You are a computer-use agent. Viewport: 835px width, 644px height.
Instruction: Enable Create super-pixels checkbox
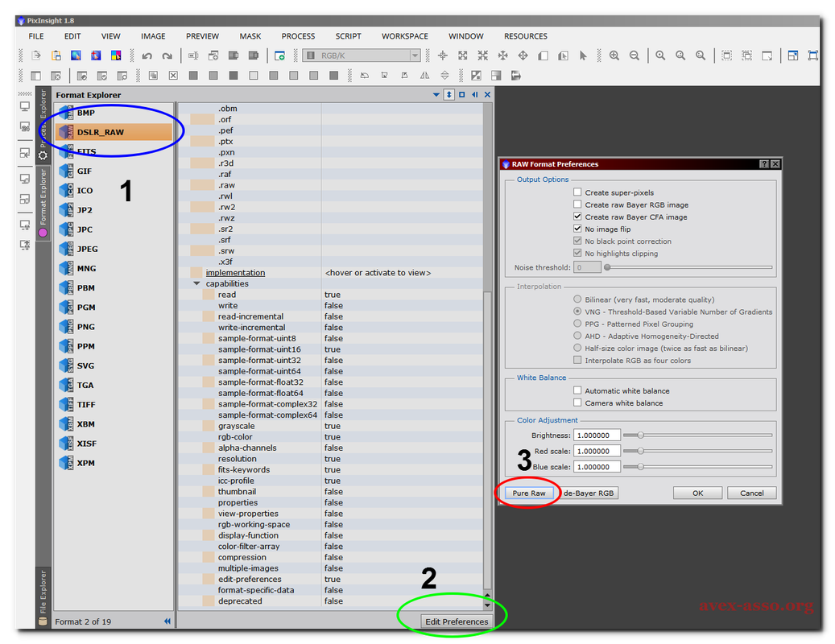coord(577,192)
